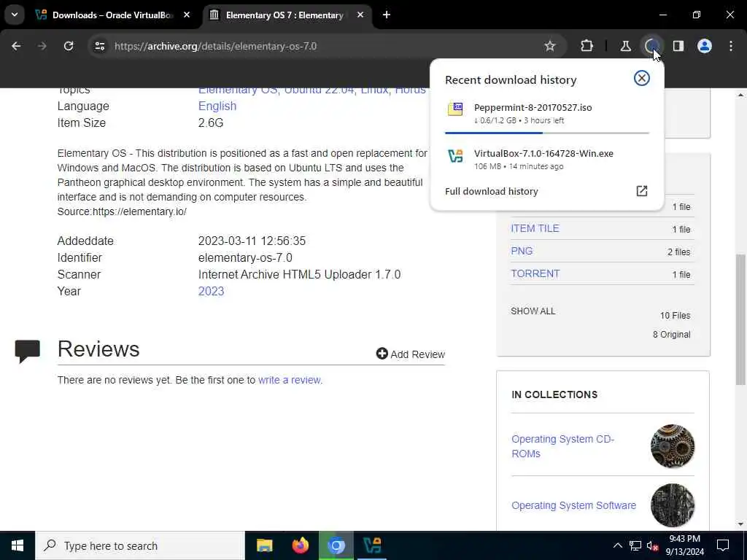This screenshot has height=560, width=747.
Task: Click the gears thumbnail for CD-ROMs collection
Action: click(672, 446)
